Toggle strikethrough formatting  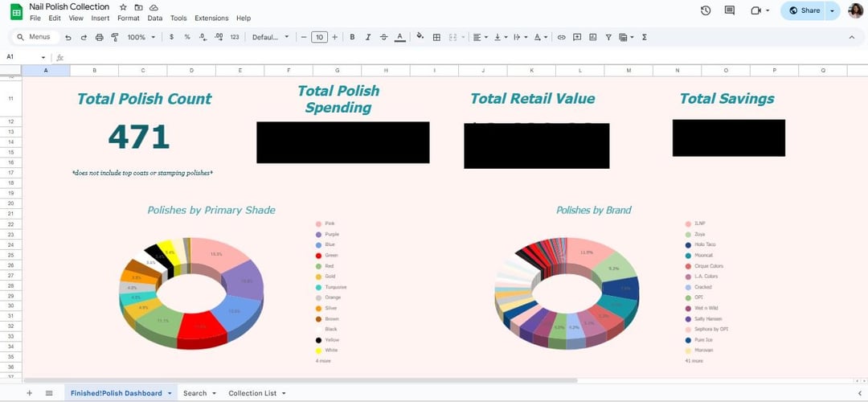coord(383,37)
